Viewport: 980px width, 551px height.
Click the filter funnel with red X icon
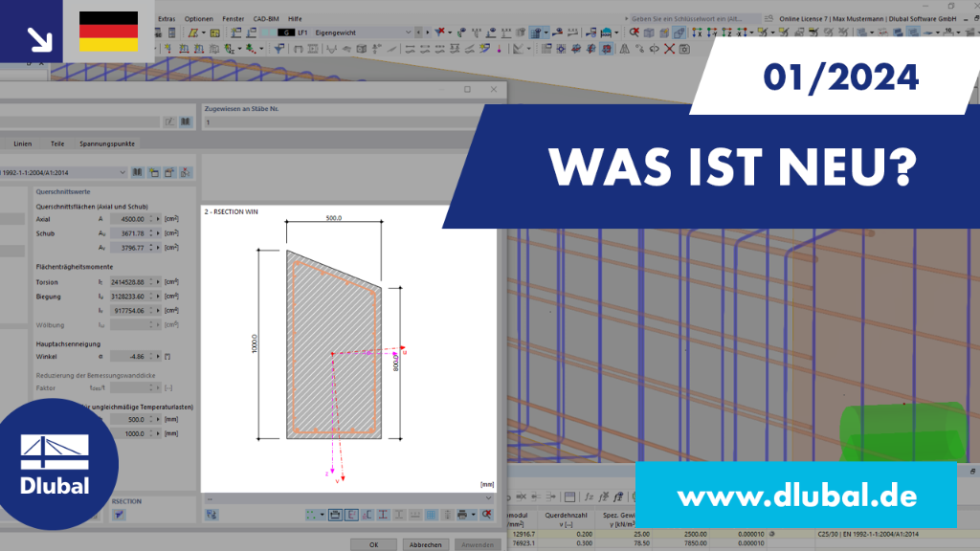440,33
